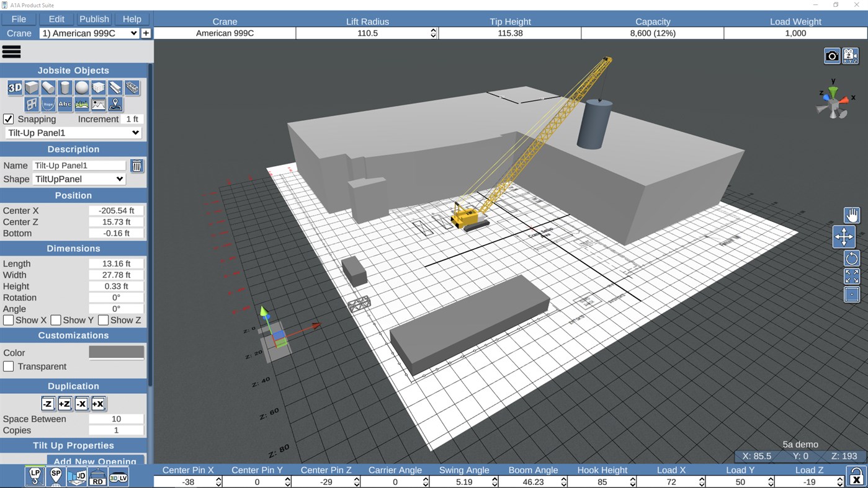Click the rotate view icon
868x488 pixels.
tap(852, 259)
